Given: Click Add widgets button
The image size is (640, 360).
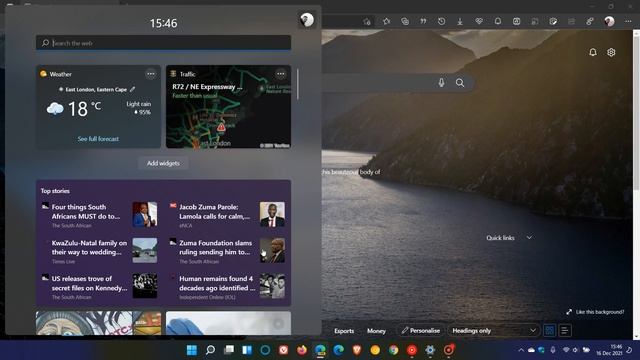Looking at the screenshot, I should coord(163,163).
